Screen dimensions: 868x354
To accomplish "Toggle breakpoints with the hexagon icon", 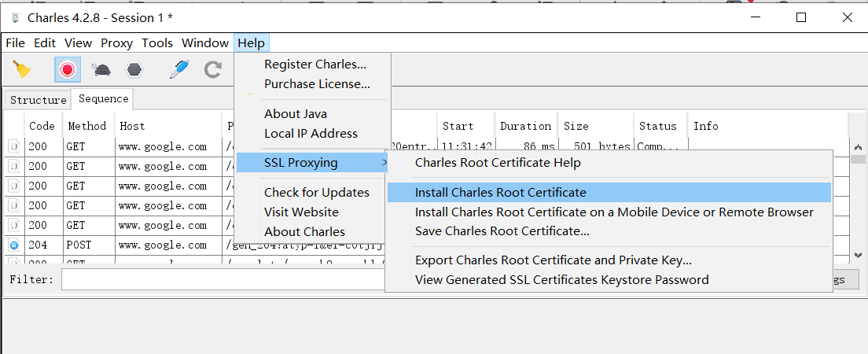I will click(134, 70).
